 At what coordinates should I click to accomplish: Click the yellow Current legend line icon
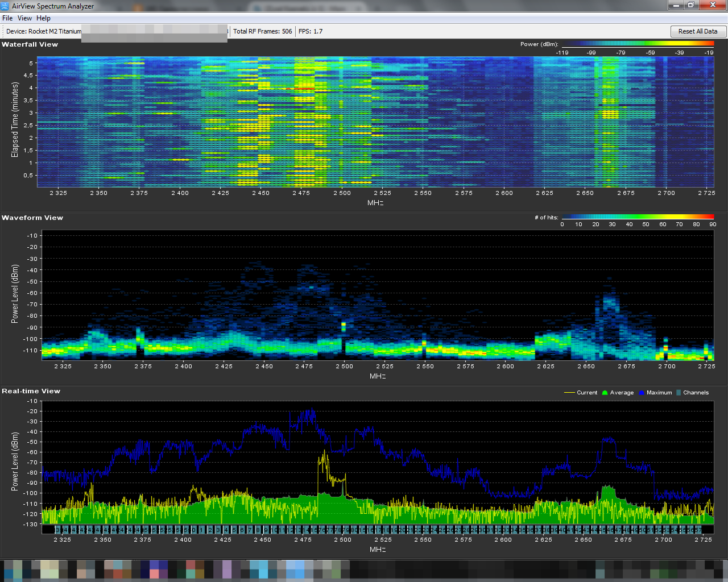(569, 393)
